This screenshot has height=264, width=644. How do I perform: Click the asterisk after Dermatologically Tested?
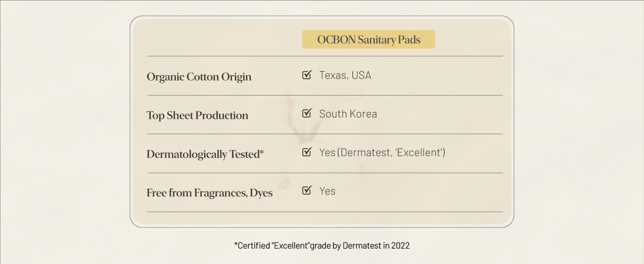262,152
